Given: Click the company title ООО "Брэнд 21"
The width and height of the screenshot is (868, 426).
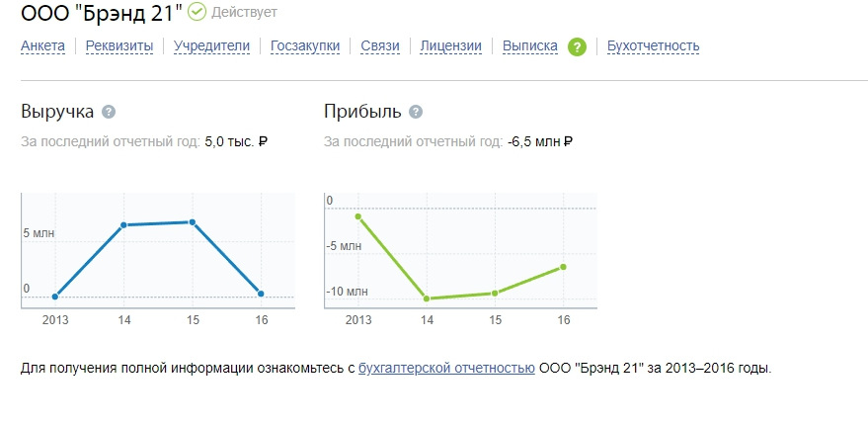Looking at the screenshot, I should point(102,13).
